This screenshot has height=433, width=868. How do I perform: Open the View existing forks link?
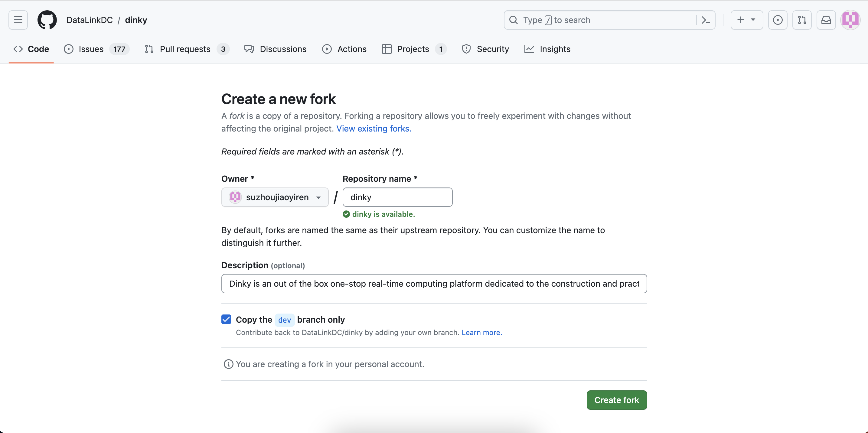pyautogui.click(x=374, y=129)
